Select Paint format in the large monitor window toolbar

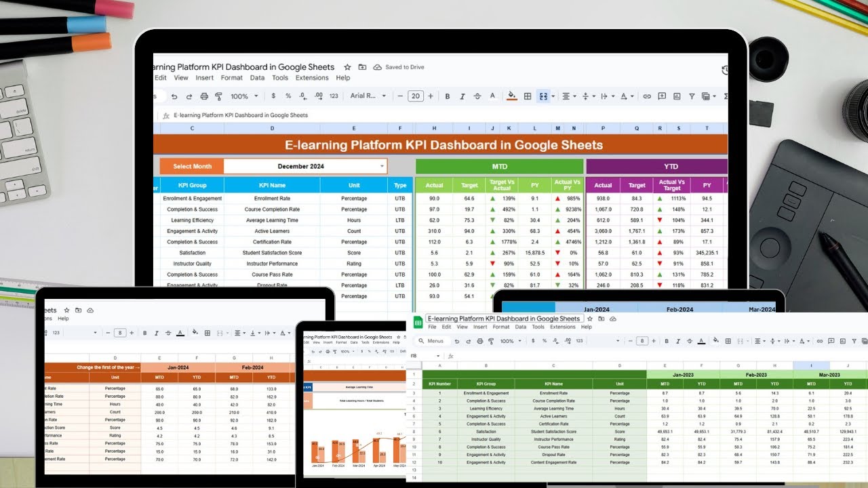(x=218, y=96)
